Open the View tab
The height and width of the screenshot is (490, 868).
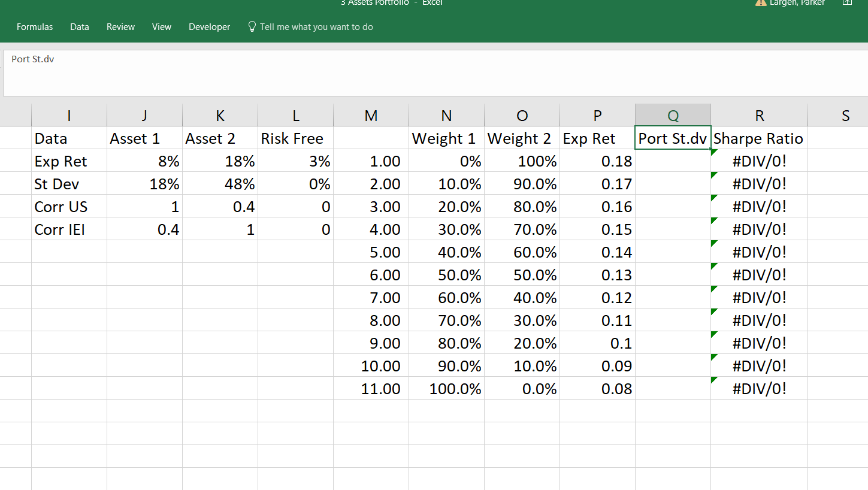pos(161,26)
